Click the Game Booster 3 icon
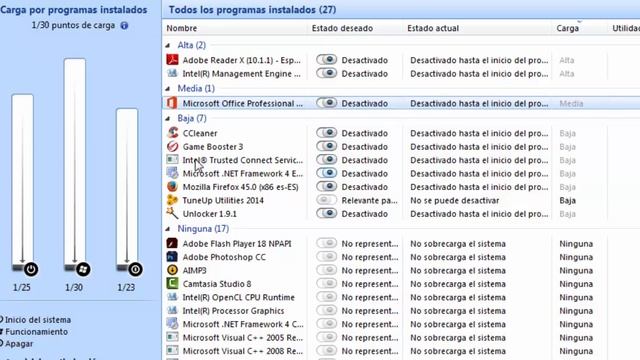Screen dimensions: 640x360 coord(172,147)
